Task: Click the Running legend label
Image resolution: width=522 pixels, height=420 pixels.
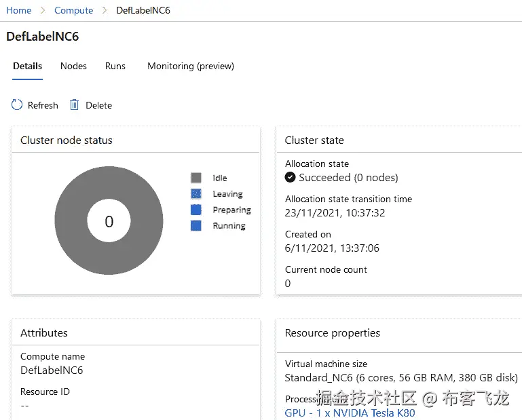Action: point(229,226)
